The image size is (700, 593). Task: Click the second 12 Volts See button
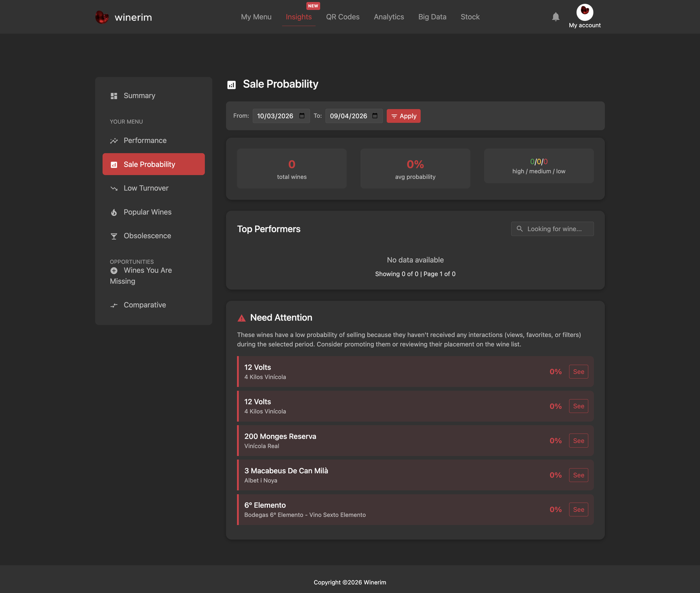point(579,406)
